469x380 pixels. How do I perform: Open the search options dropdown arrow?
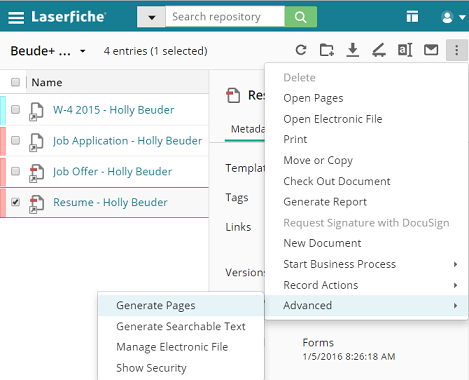pyautogui.click(x=151, y=17)
